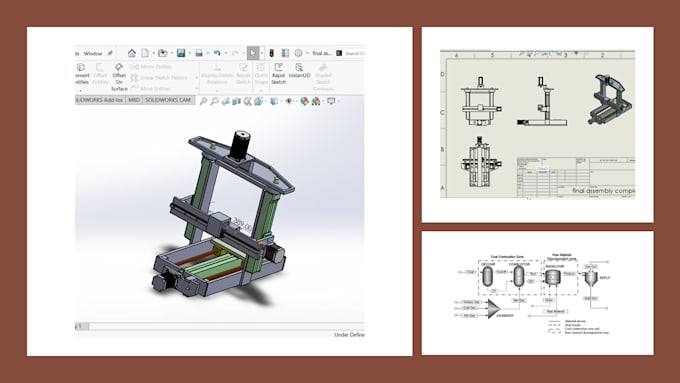Viewport: 680px width, 383px height.
Task: Click the 'Under Defined' status text
Action: [349, 335]
